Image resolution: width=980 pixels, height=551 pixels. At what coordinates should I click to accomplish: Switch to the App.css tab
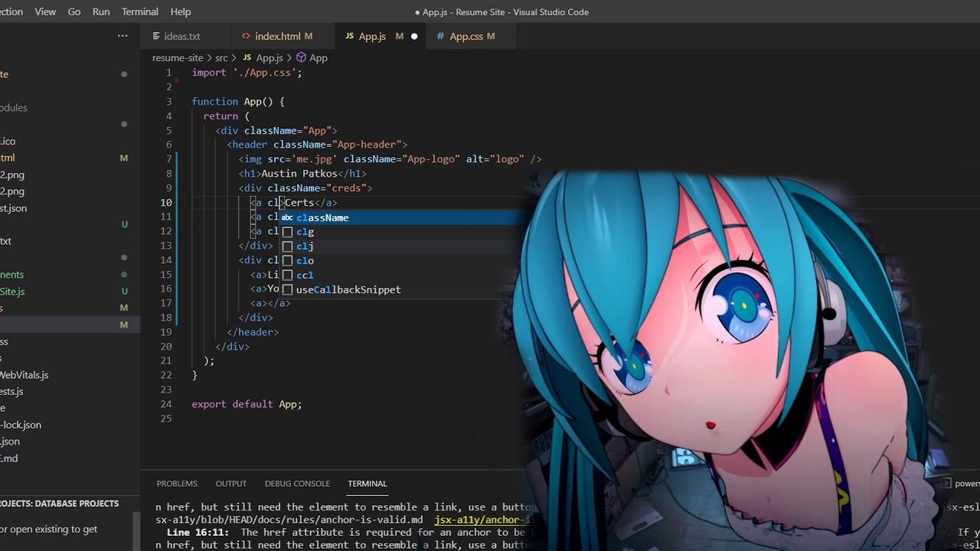point(465,36)
